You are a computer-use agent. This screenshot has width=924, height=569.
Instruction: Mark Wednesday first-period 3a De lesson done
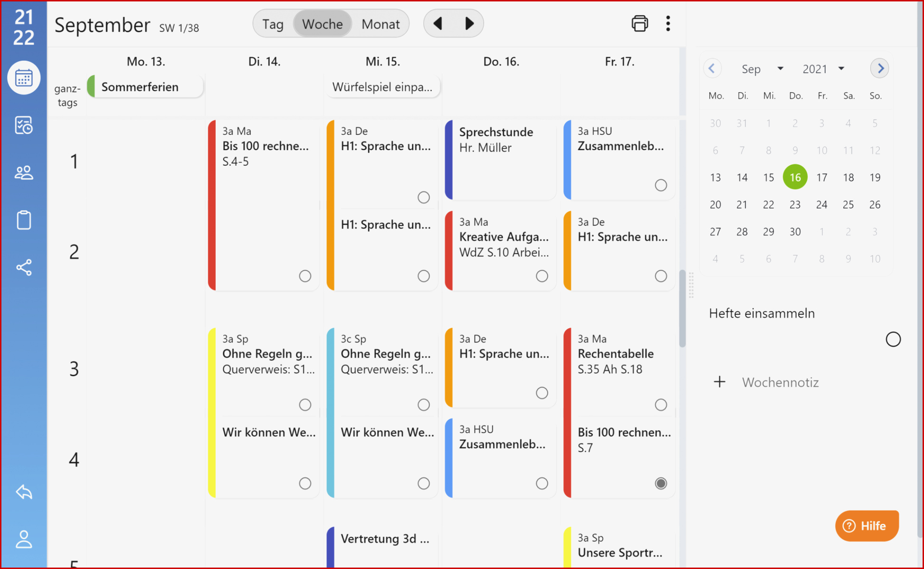coord(424,197)
